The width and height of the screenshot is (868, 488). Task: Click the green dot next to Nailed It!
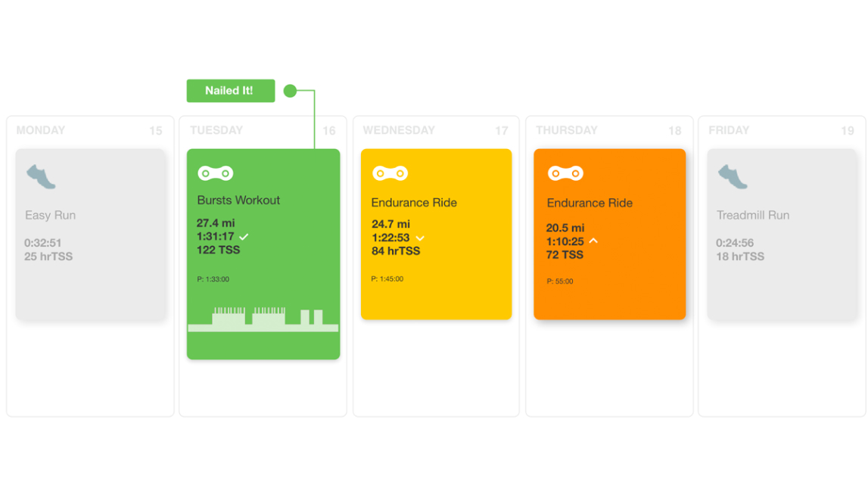pos(290,91)
